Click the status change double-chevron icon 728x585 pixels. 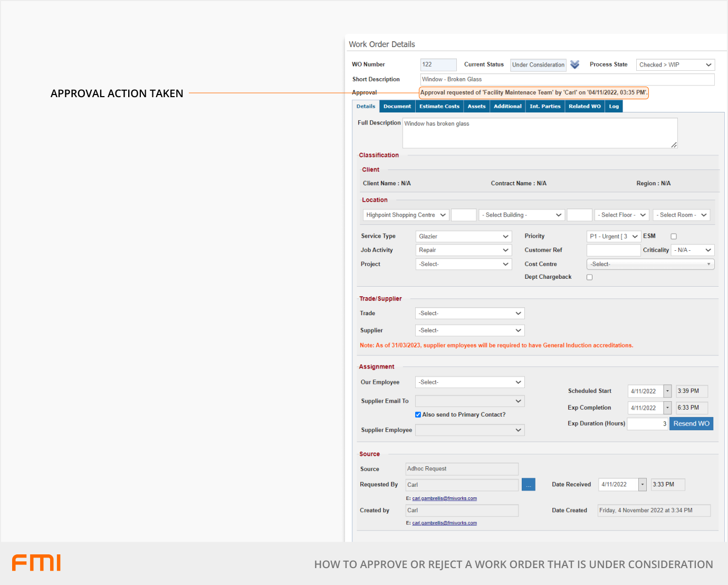pos(575,64)
